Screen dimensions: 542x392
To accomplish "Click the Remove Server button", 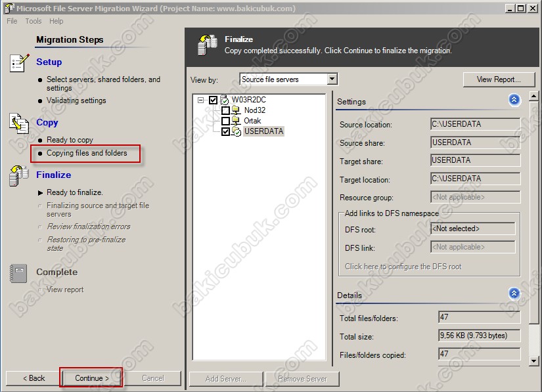I will [x=302, y=379].
